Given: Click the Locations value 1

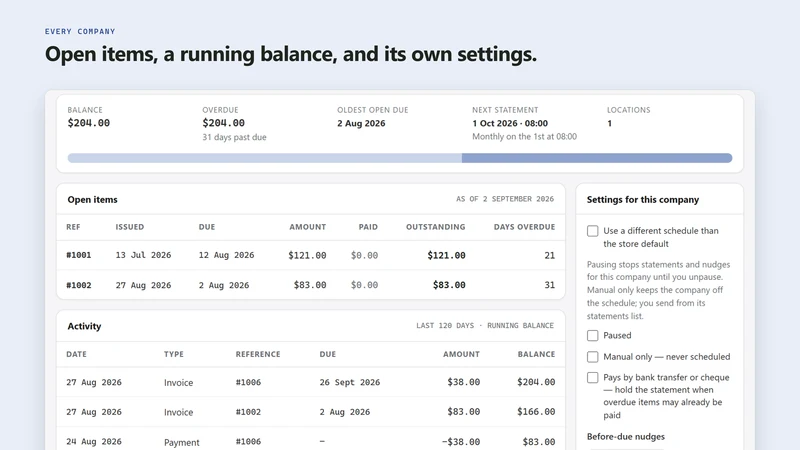Looking at the screenshot, I should click(x=609, y=123).
